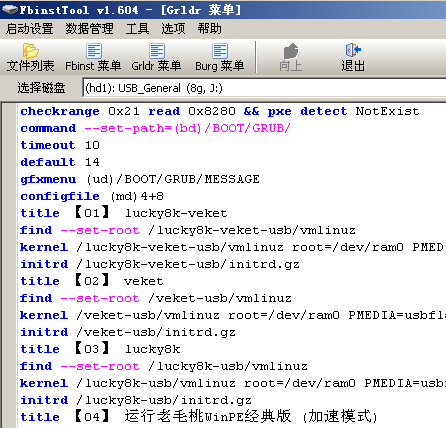Open the 工具 menu
Image resolution: width=446 pixels, height=428 pixels.
(137, 29)
